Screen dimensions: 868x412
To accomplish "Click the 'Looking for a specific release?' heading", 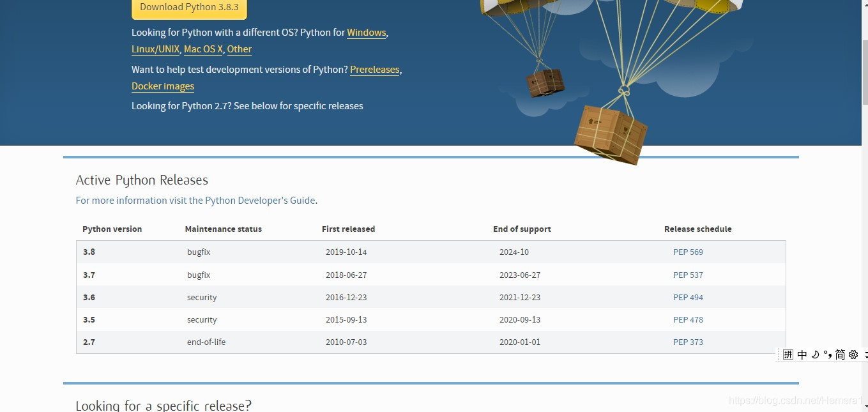I will [164, 406].
